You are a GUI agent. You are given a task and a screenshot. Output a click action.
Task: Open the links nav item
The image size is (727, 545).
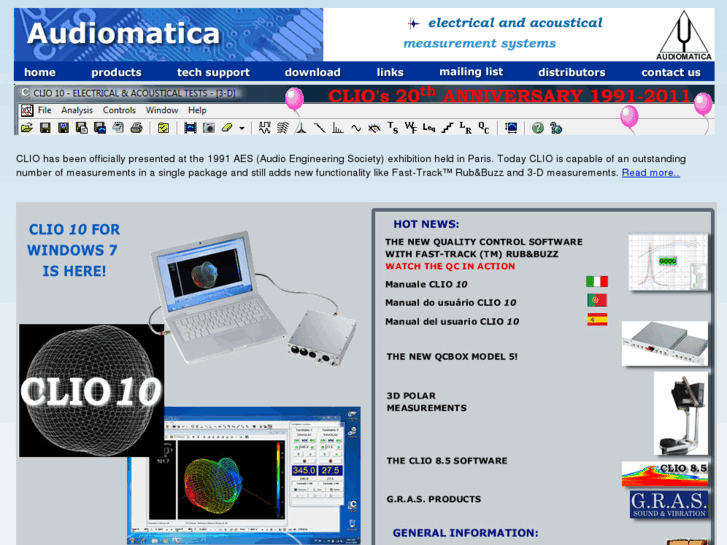click(390, 72)
